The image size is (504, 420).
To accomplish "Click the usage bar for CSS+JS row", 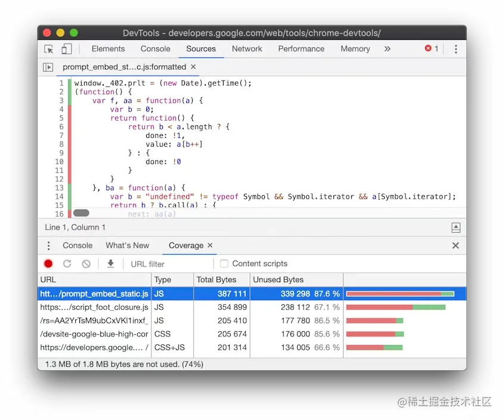I will 375,348.
